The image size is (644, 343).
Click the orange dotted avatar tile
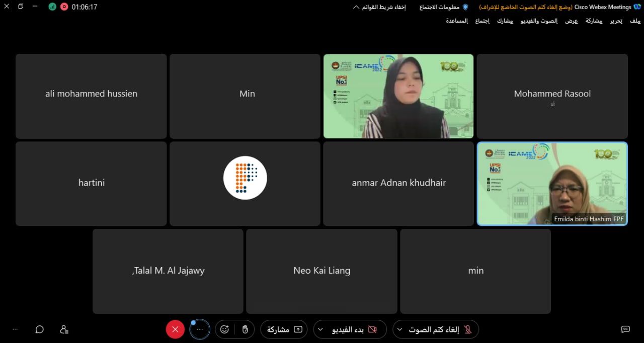click(x=245, y=178)
